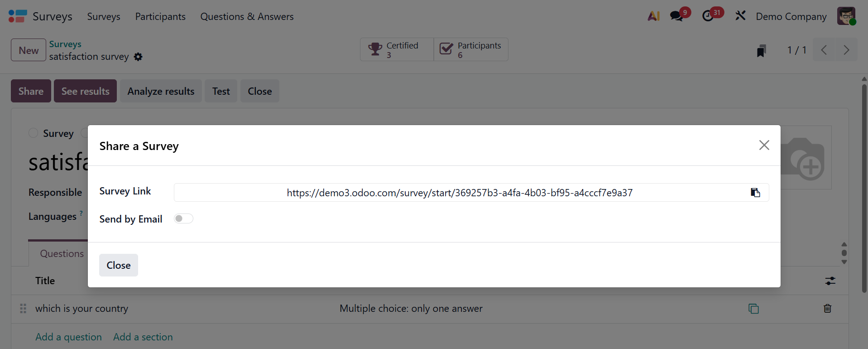Screen dimensions: 868x349
Task: Open the Questions & Answers menu
Action: (x=247, y=16)
